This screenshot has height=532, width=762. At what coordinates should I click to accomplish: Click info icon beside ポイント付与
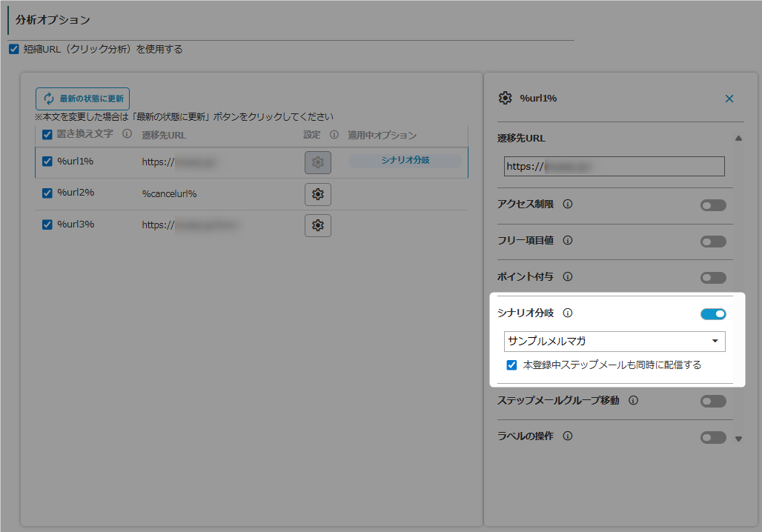568,277
